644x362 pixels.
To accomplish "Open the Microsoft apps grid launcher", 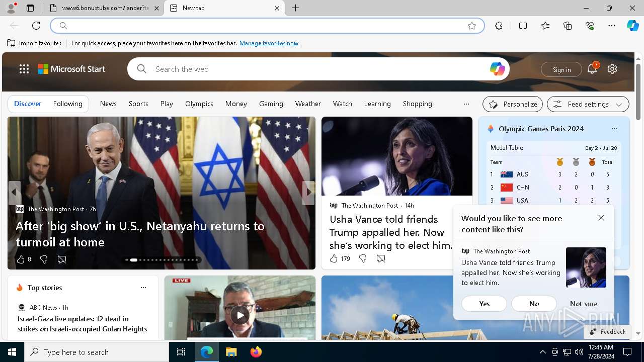I will [24, 69].
